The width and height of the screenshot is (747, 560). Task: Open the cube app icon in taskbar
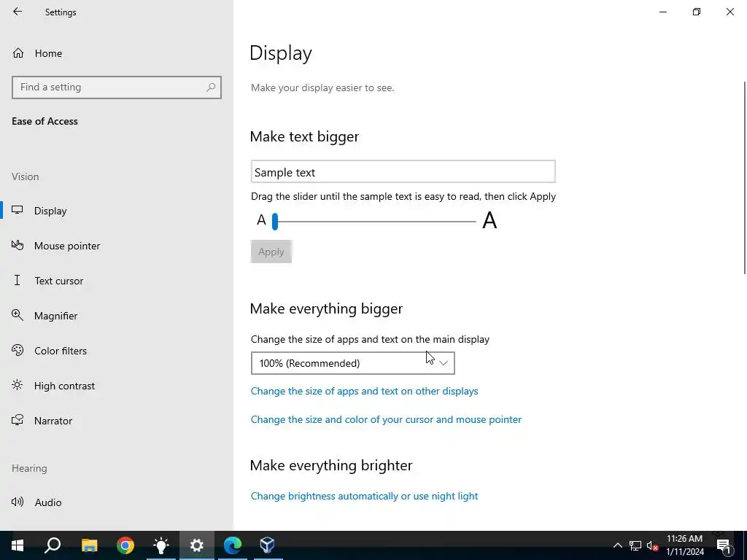[x=268, y=545]
